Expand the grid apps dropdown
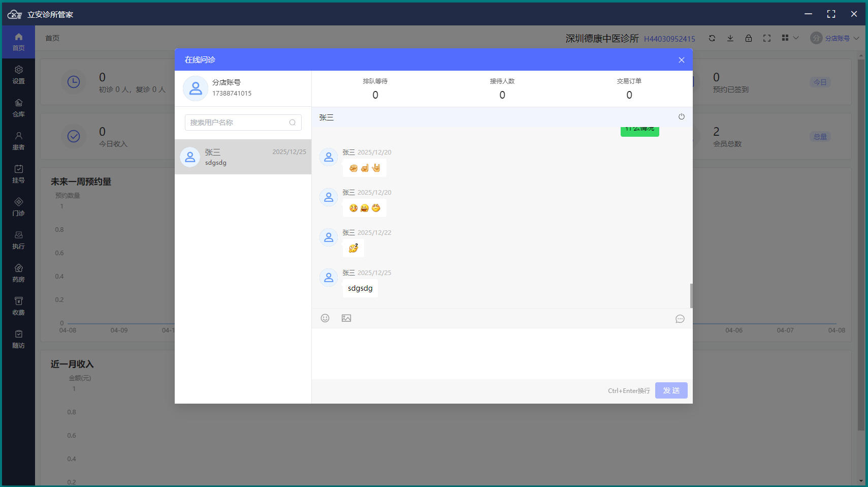Viewport: 868px width, 487px height. click(x=790, y=38)
